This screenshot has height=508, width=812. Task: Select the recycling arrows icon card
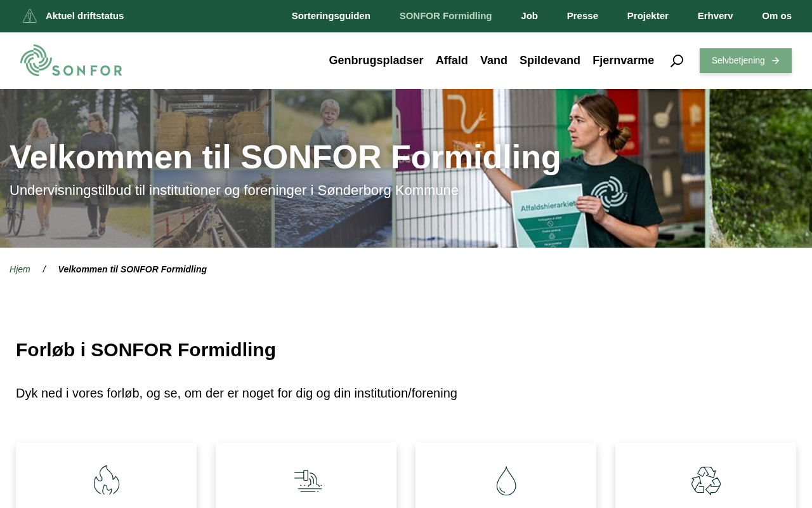coord(705,476)
